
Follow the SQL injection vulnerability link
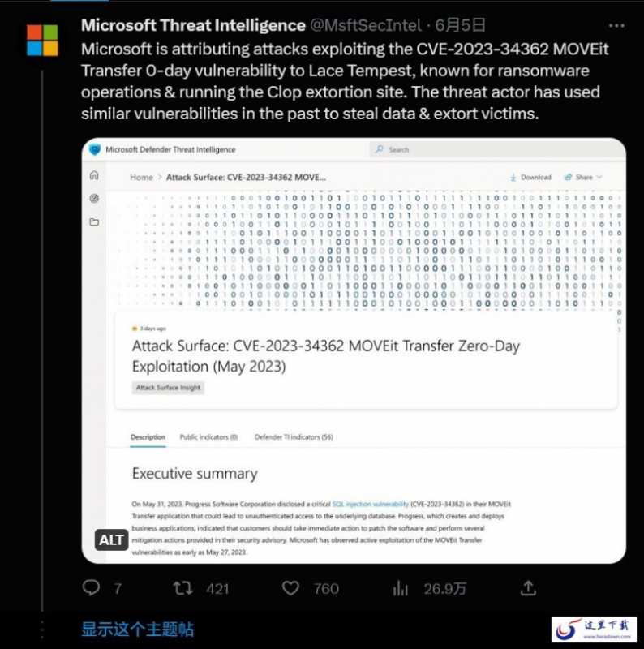tap(371, 504)
